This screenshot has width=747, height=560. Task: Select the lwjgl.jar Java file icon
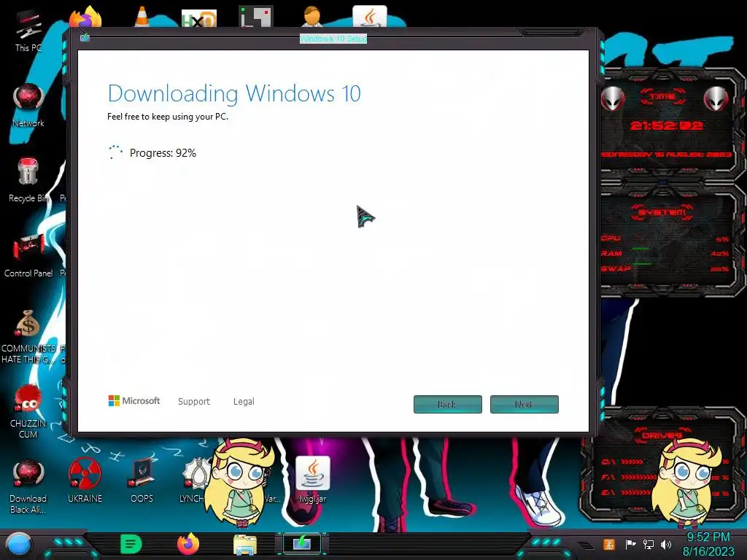coord(312,480)
